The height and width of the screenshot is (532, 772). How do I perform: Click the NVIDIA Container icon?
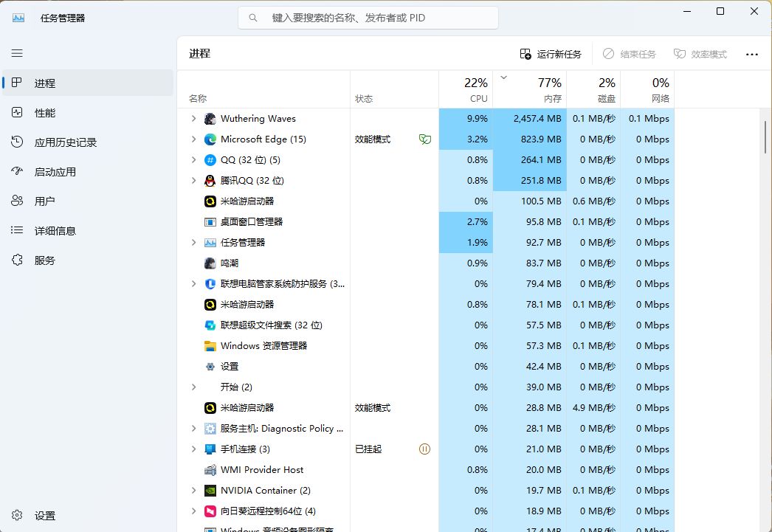pos(210,491)
